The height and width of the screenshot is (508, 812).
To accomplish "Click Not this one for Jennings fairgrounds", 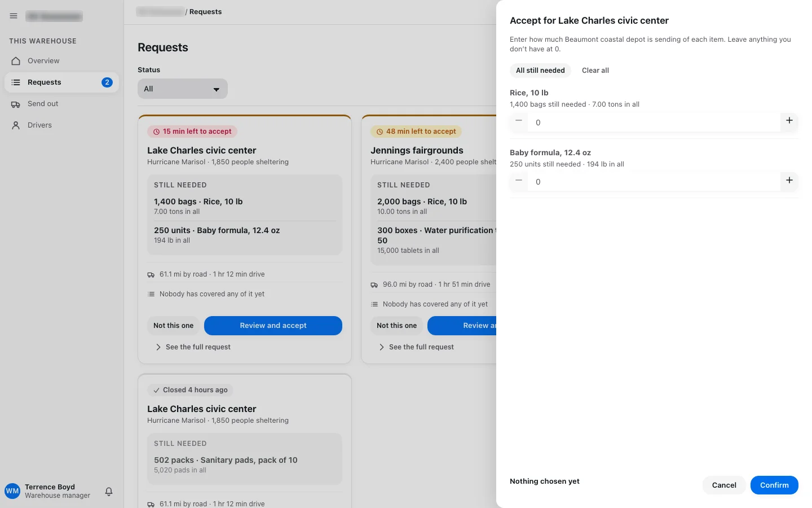I will pyautogui.click(x=397, y=326).
